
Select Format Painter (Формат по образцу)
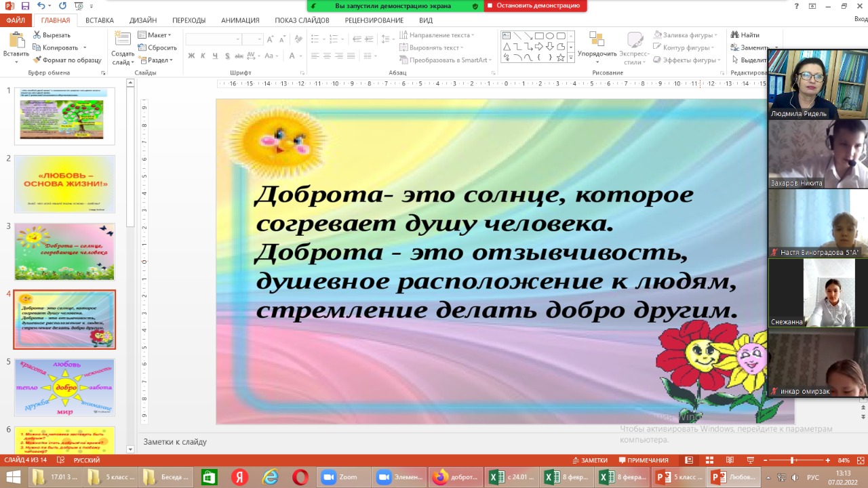pyautogui.click(x=67, y=60)
